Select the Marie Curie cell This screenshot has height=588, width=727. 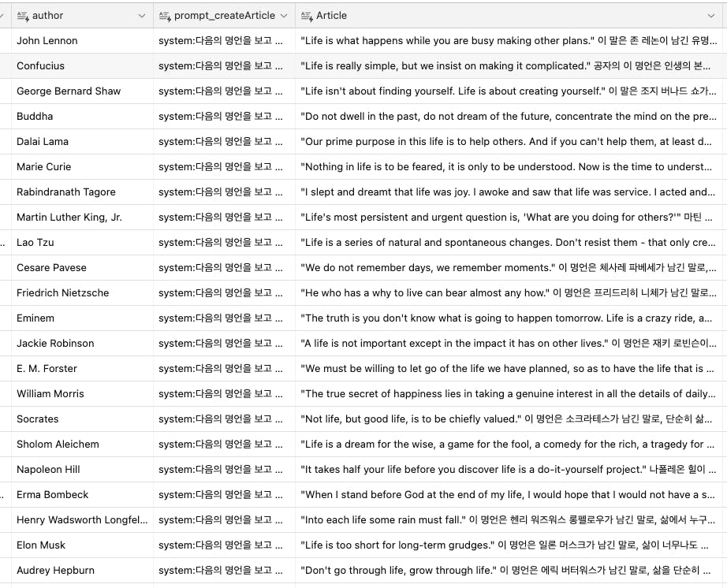click(x=82, y=167)
